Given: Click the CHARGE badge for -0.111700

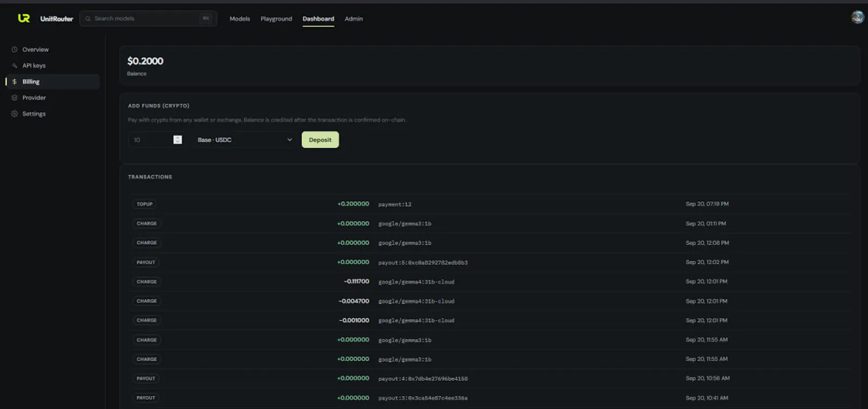Looking at the screenshot, I should click(146, 282).
